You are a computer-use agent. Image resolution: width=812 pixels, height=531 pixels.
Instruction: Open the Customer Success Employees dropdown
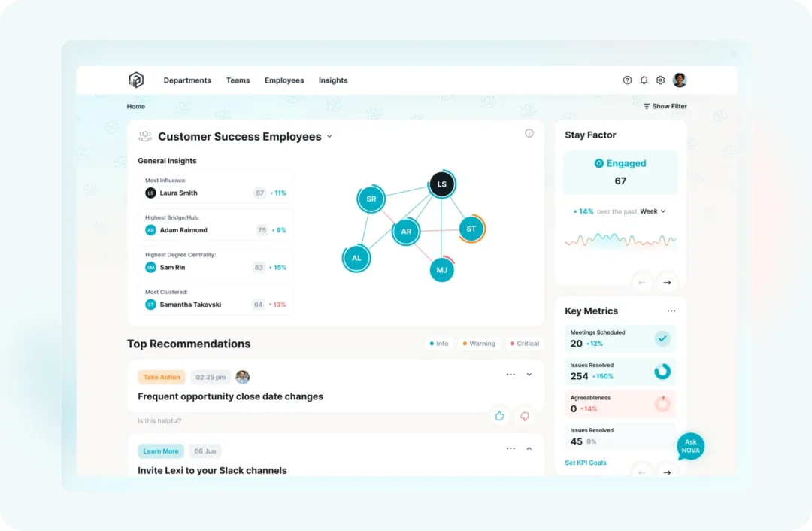[329, 137]
